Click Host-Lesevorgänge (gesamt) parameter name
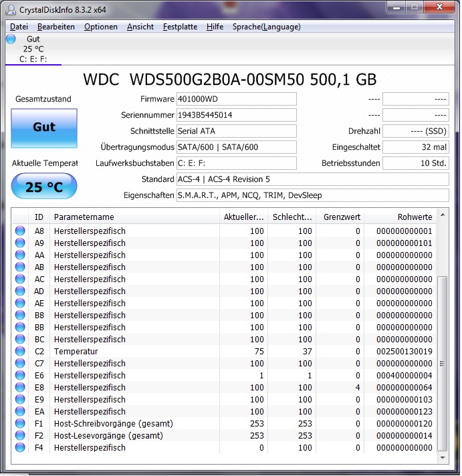The width and height of the screenshot is (462, 476). 108,436
